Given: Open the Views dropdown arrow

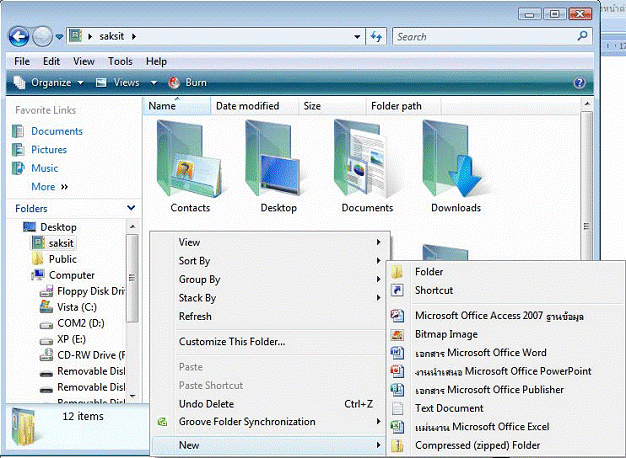Looking at the screenshot, I should [154, 83].
